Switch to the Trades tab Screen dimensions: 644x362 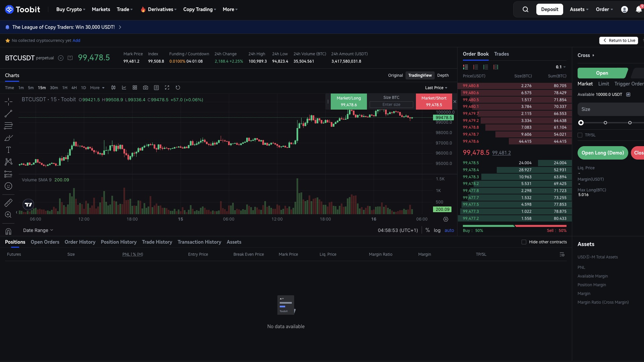click(501, 54)
